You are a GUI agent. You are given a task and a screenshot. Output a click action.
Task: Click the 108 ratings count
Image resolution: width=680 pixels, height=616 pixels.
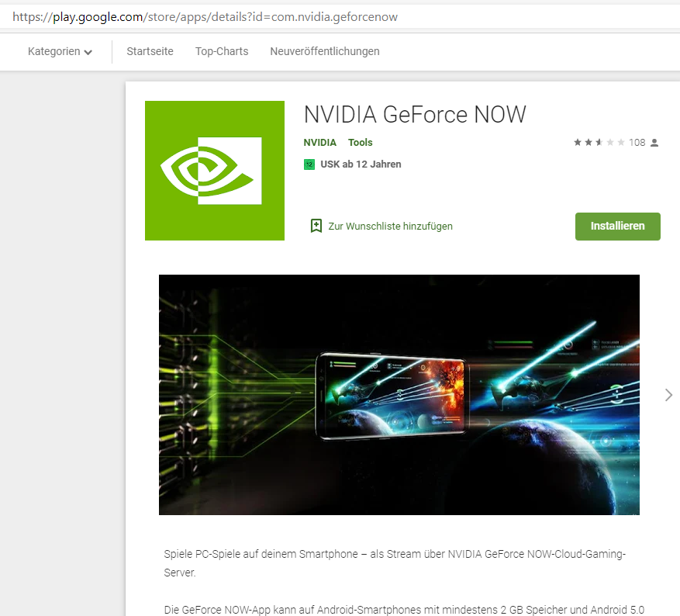[x=637, y=142]
